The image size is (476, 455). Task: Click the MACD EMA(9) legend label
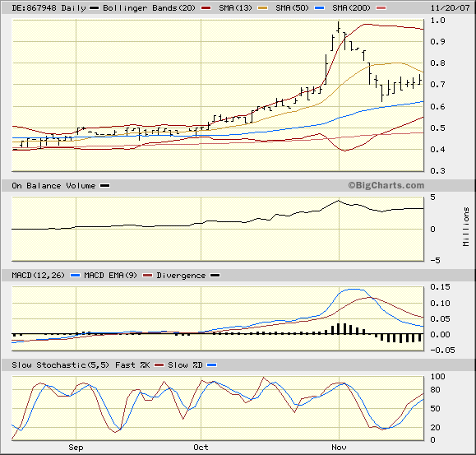pos(110,275)
